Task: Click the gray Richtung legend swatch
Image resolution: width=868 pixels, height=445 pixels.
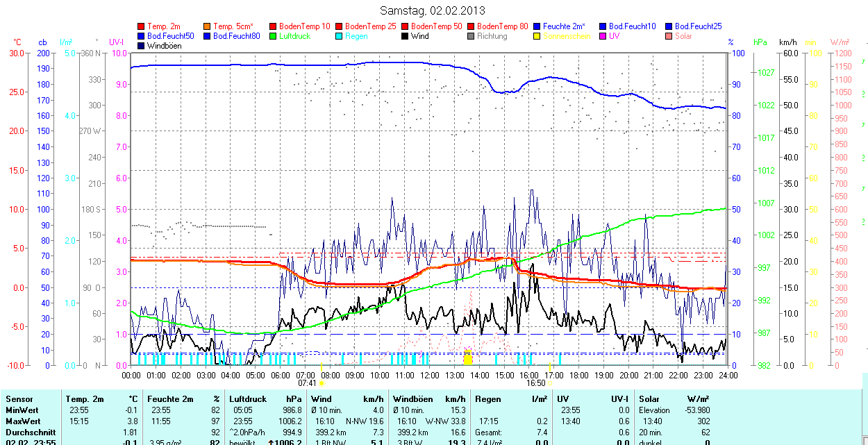Action: (x=471, y=36)
